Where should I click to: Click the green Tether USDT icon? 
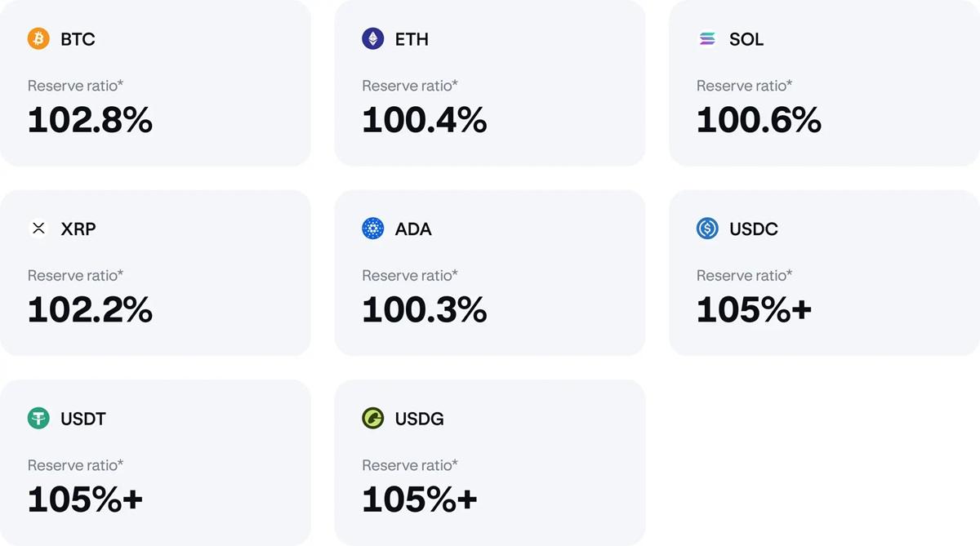click(38, 419)
